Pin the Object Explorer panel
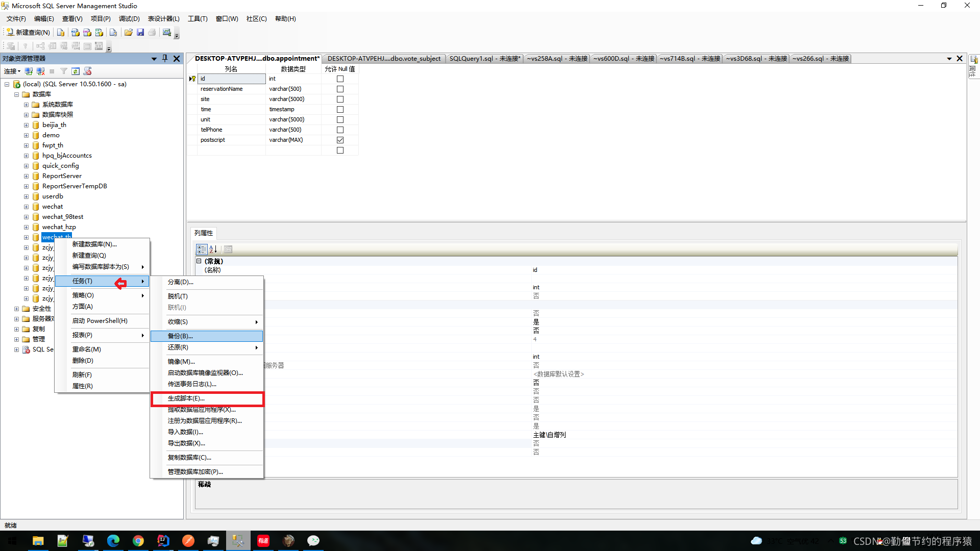This screenshot has height=551, width=980. [x=165, y=58]
